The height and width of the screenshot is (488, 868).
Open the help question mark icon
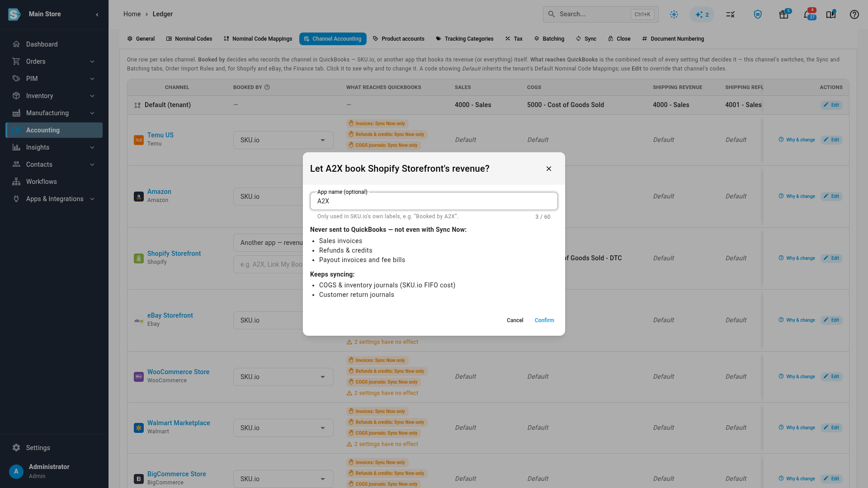click(854, 14)
